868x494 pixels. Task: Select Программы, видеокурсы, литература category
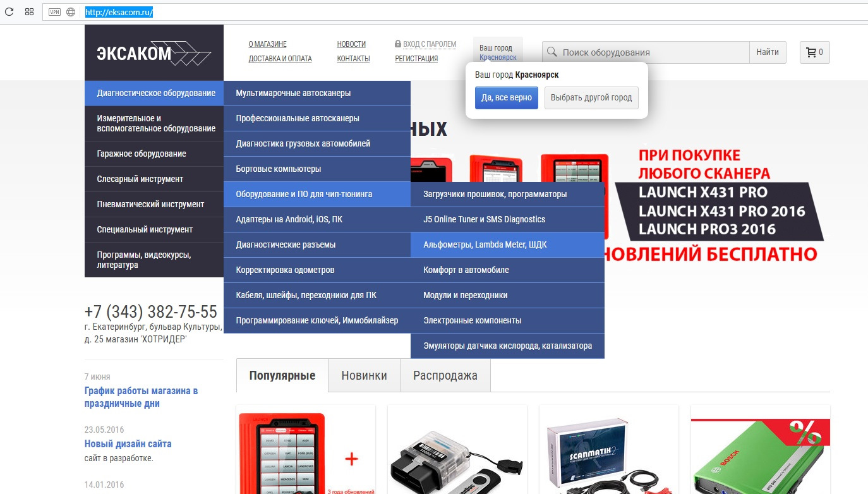[154, 260]
